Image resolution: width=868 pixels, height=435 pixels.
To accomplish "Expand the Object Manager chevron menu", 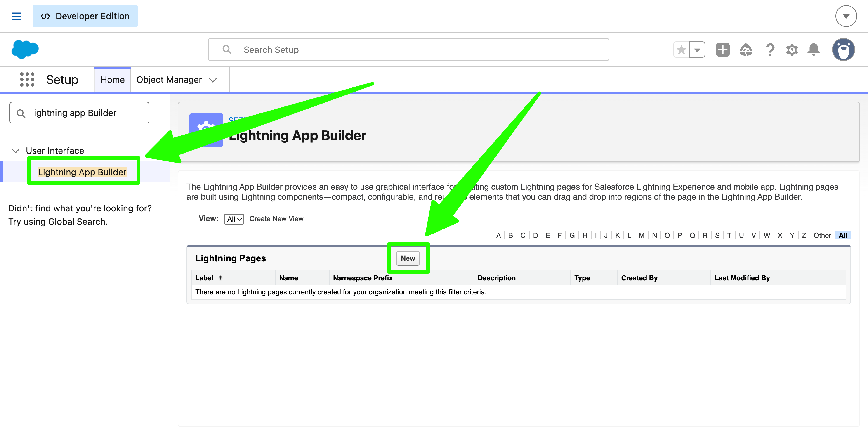I will 213,80.
